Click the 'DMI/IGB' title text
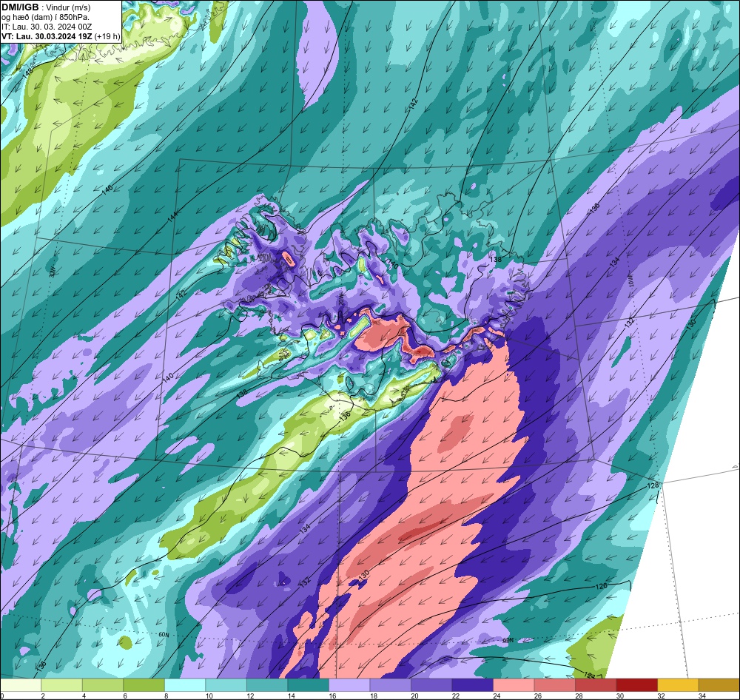Screen dimensions: 740x700 coord(20,7)
